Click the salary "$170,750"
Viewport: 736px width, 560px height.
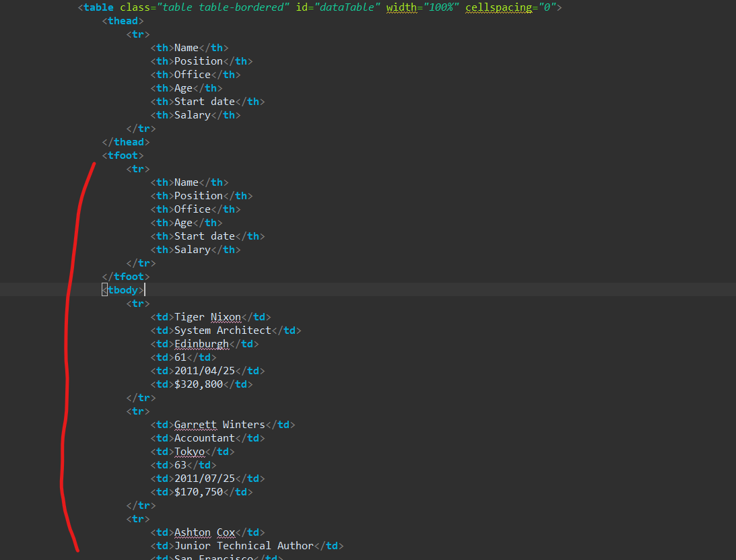point(199,492)
